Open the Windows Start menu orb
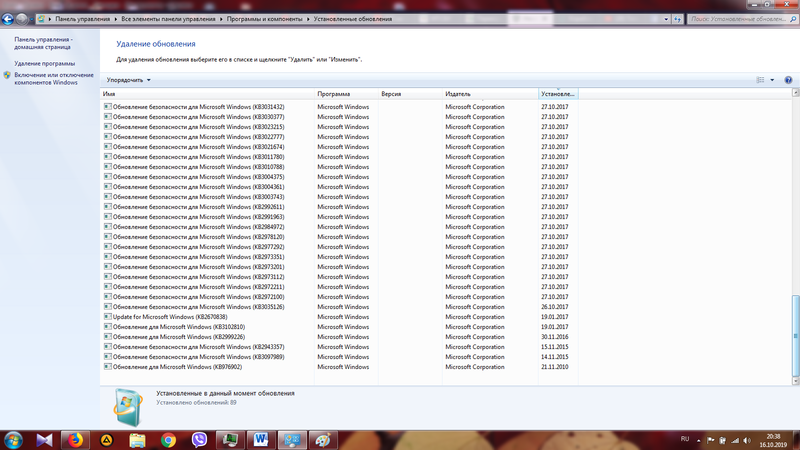800x450 pixels. [13, 440]
